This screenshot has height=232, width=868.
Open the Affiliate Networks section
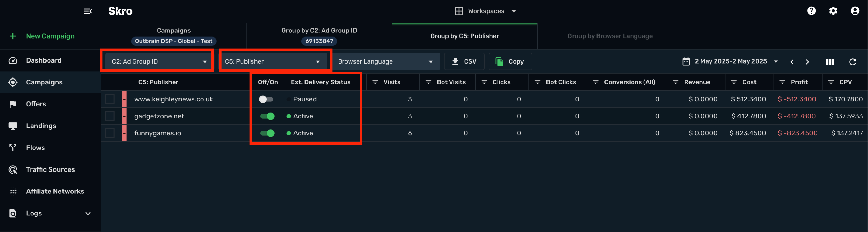[51, 191]
